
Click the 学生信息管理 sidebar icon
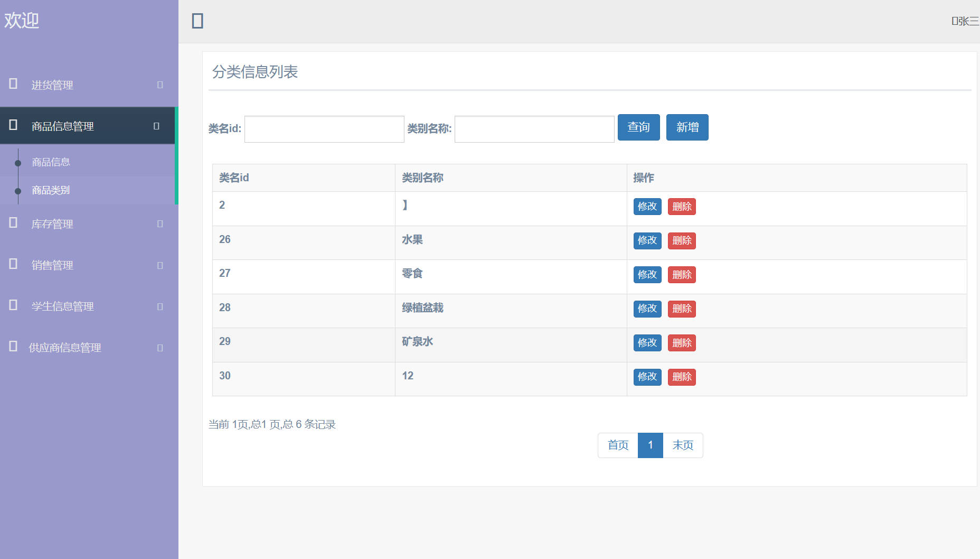(12, 306)
